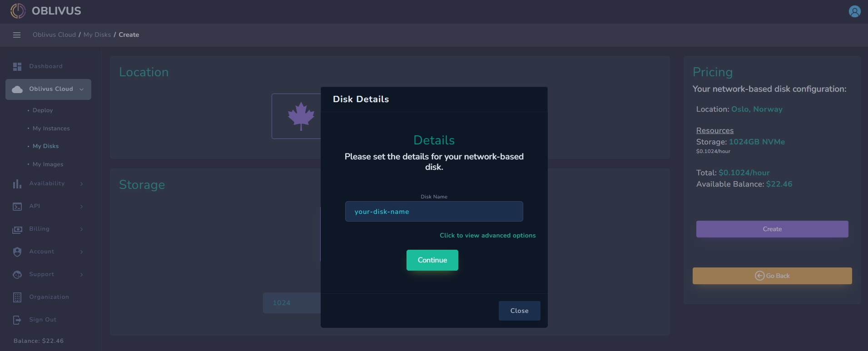Collapse the Oblivus Cloud menu chevron
868x351 pixels.
[82, 89]
